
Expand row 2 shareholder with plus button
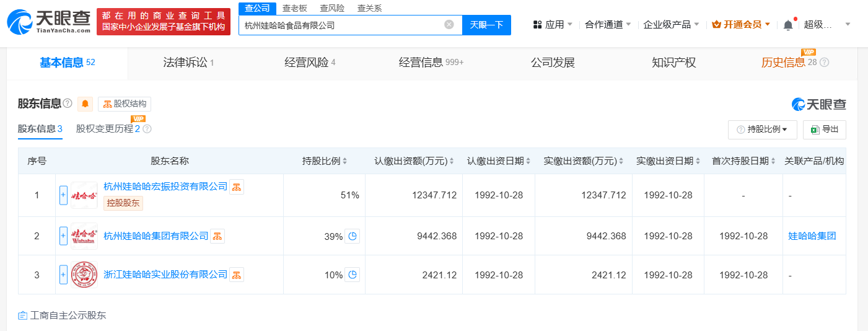[x=63, y=236]
